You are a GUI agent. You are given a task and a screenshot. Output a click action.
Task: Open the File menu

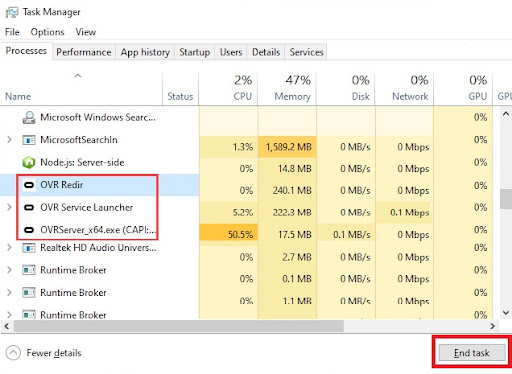tap(12, 32)
